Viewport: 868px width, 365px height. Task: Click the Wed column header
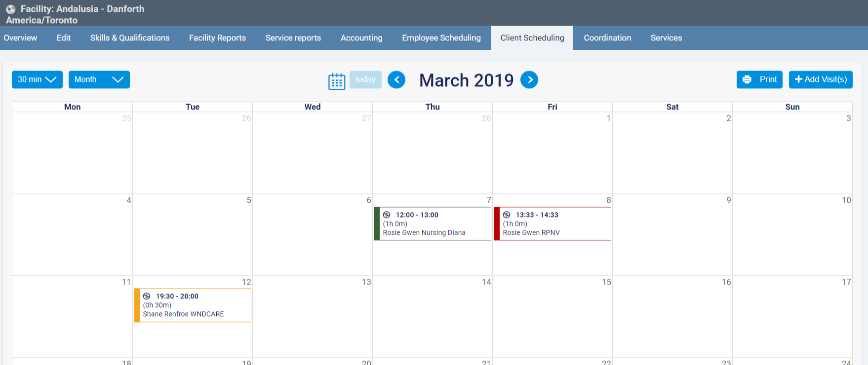(x=313, y=107)
